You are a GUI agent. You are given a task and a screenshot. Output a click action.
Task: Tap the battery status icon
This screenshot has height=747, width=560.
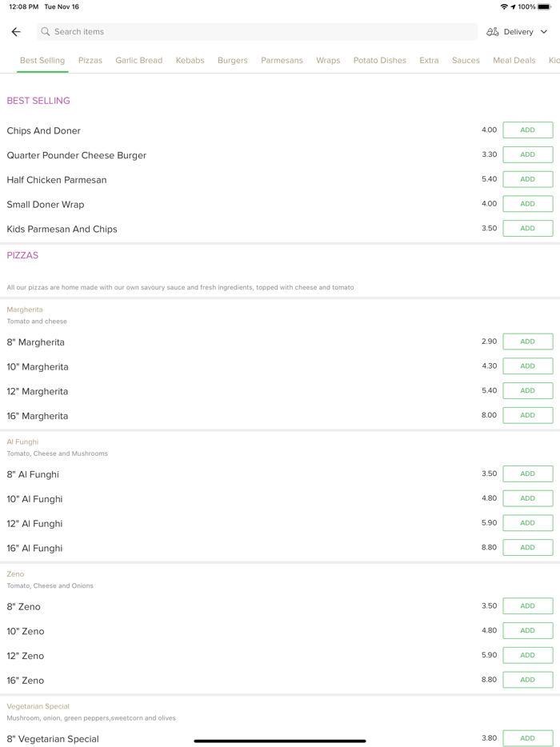544,6
